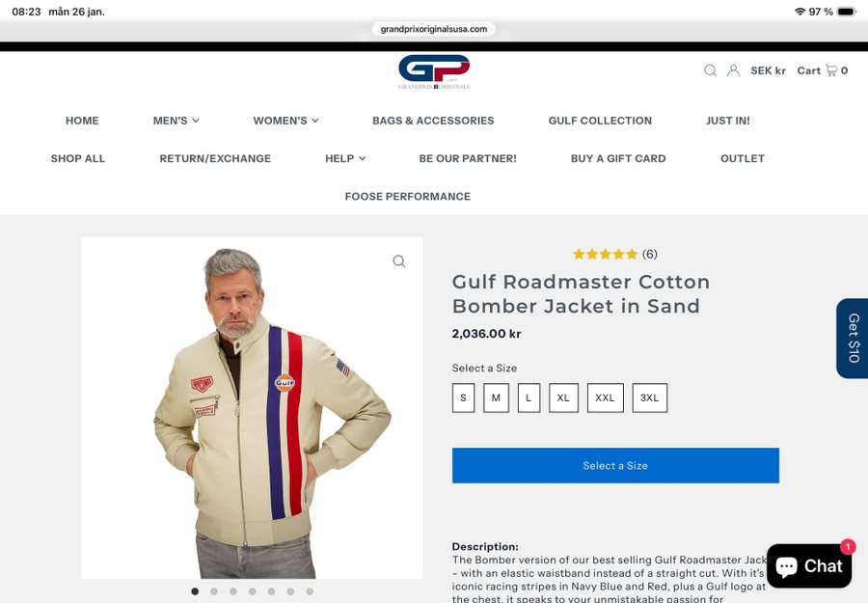Image resolution: width=868 pixels, height=603 pixels.
Task: Open the Get $10 side tab
Action: [853, 339]
